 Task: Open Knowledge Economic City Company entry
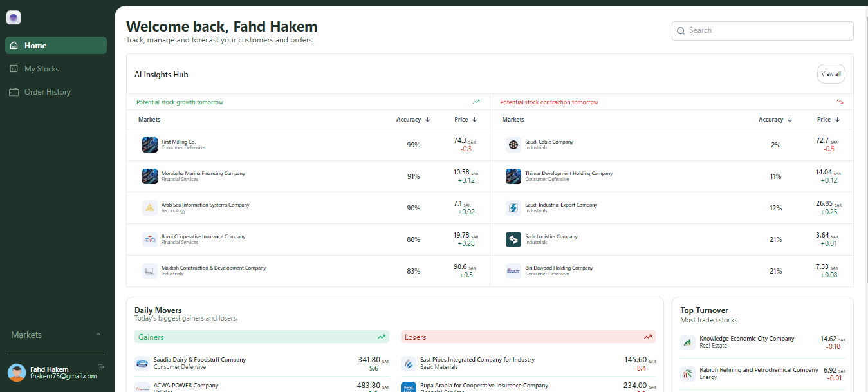click(762, 342)
